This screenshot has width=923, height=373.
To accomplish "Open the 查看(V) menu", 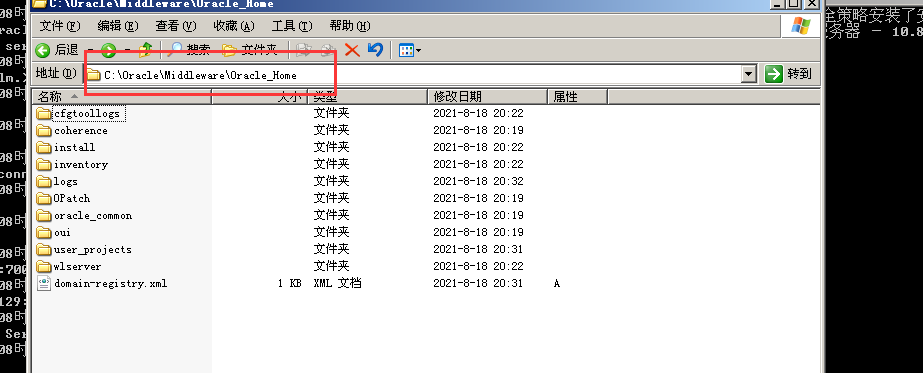I will 176,26.
